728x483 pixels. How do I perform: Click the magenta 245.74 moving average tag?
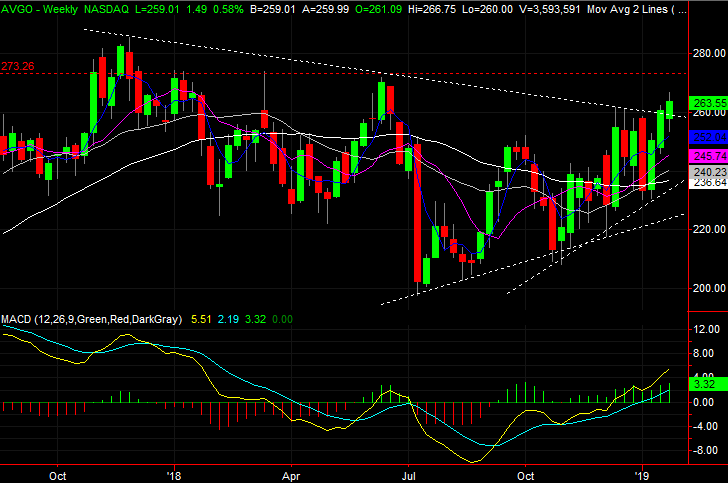coord(709,156)
